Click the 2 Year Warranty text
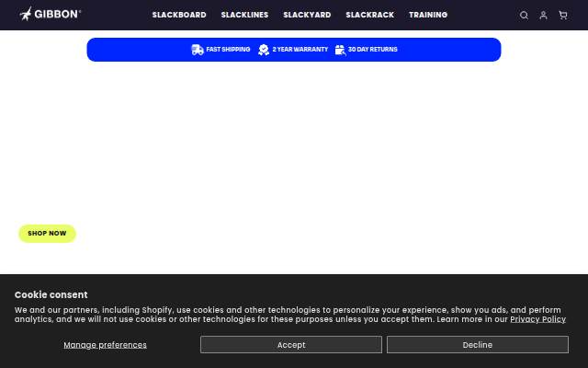The image size is (588, 368). [300, 49]
